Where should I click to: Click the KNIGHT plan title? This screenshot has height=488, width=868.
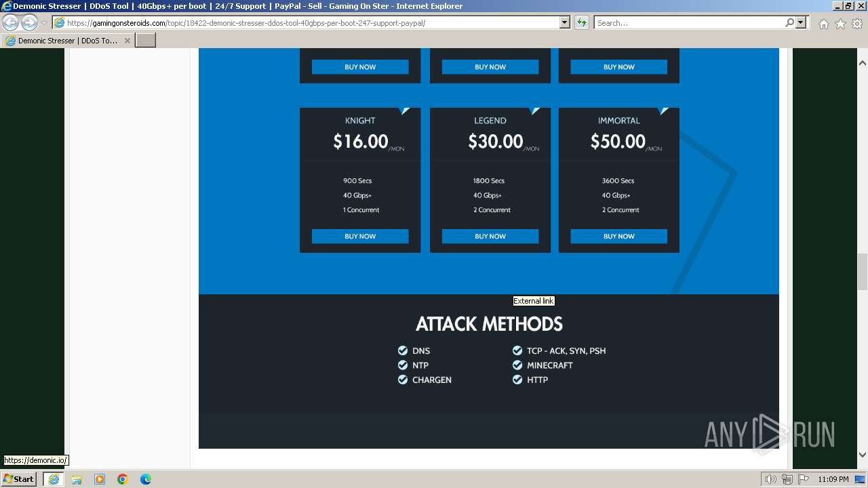[360, 121]
